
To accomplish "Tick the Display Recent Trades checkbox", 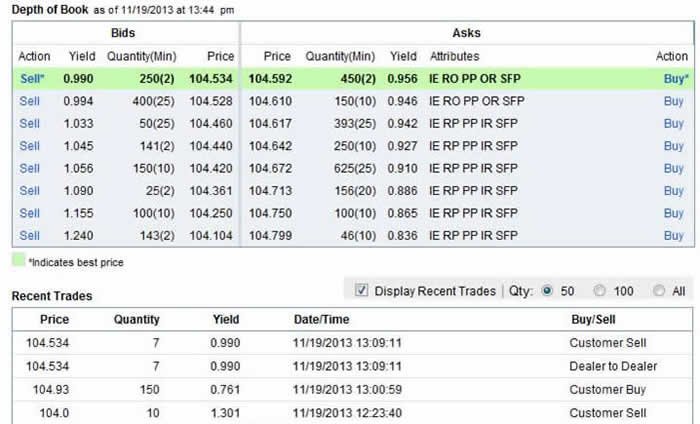I will coord(362,291).
